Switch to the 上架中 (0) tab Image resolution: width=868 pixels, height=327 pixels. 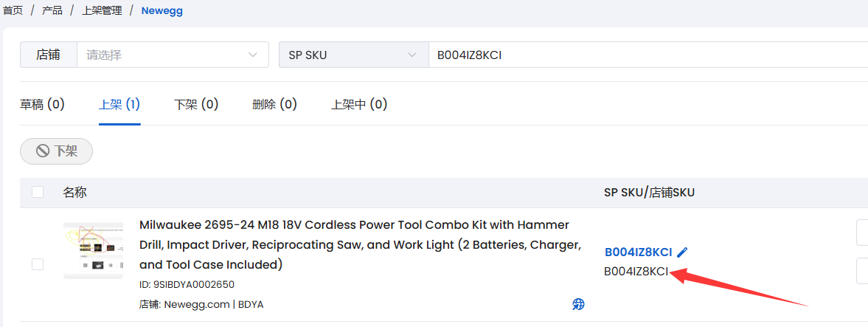tap(358, 104)
